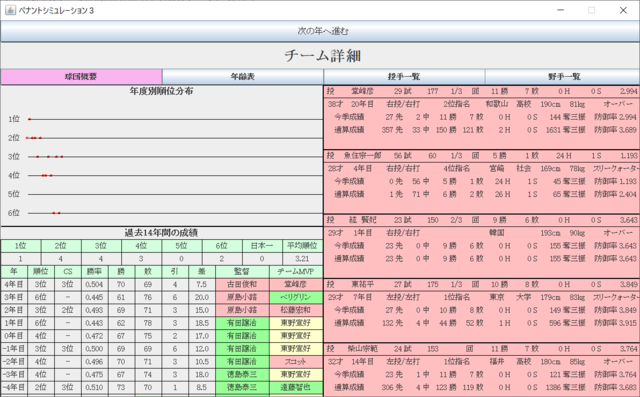Click the チームMVP column header

click(296, 272)
